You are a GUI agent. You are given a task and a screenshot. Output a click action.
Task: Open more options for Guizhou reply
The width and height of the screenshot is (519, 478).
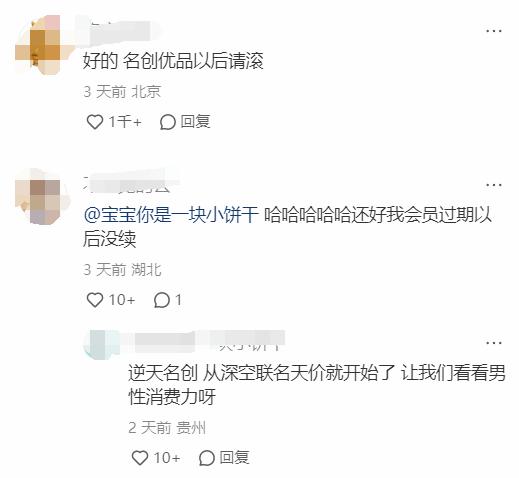(494, 343)
